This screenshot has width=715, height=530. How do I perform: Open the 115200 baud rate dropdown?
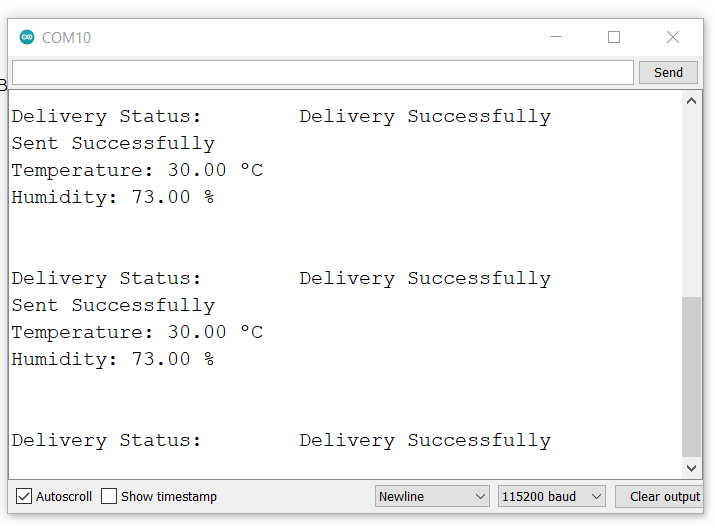pos(552,496)
